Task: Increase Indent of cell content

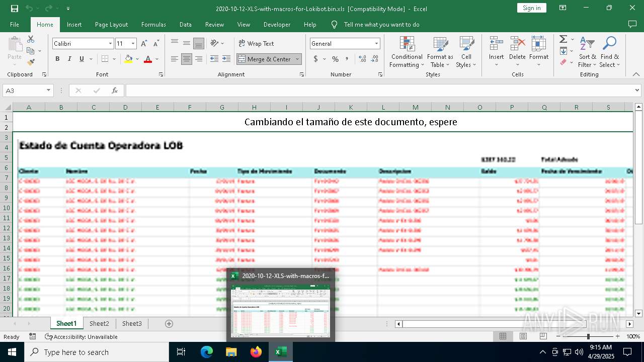Action: [x=226, y=59]
